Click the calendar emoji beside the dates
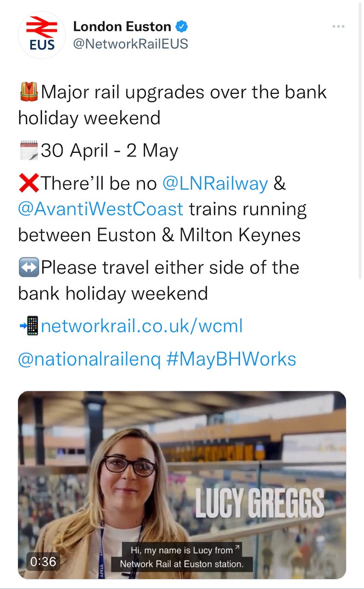 pos(29,150)
